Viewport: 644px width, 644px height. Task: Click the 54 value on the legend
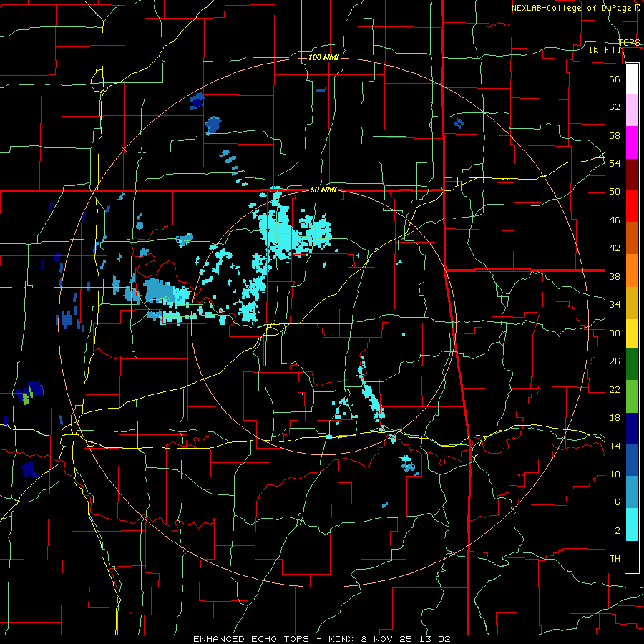pyautogui.click(x=615, y=163)
